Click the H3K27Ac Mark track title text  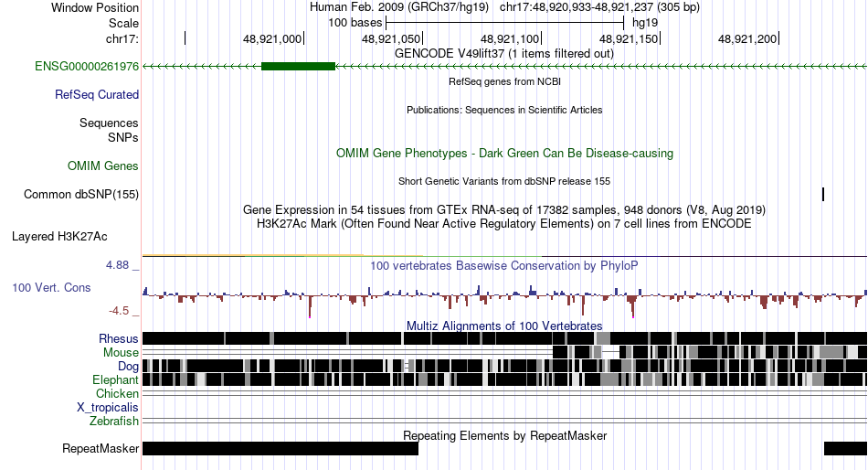(504, 224)
